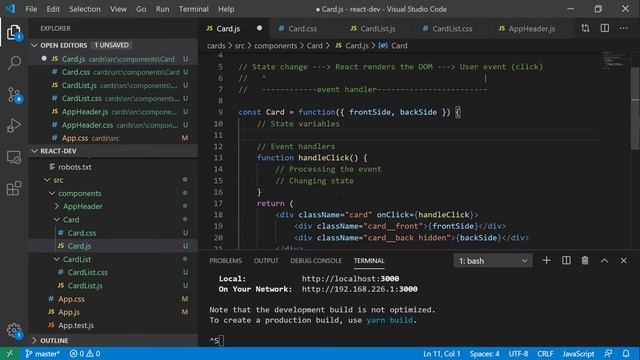Open the 192.168.226.1:3000 network link

click(x=359, y=289)
